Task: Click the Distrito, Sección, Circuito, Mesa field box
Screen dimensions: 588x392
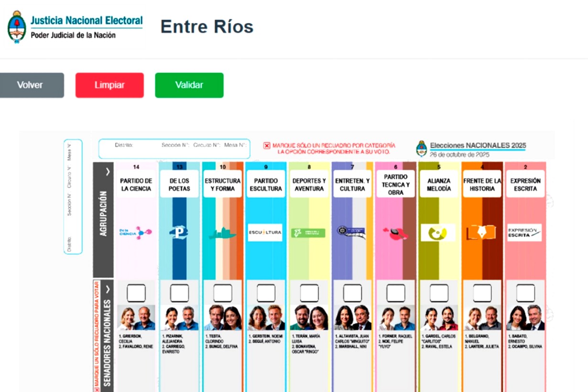Action: click(x=174, y=149)
